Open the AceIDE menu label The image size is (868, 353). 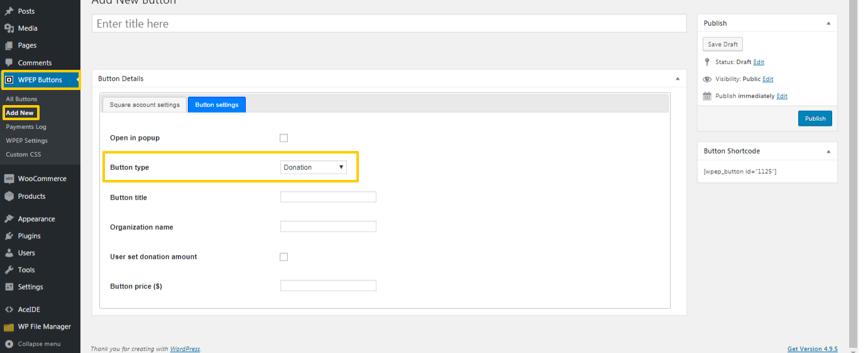[x=29, y=310]
